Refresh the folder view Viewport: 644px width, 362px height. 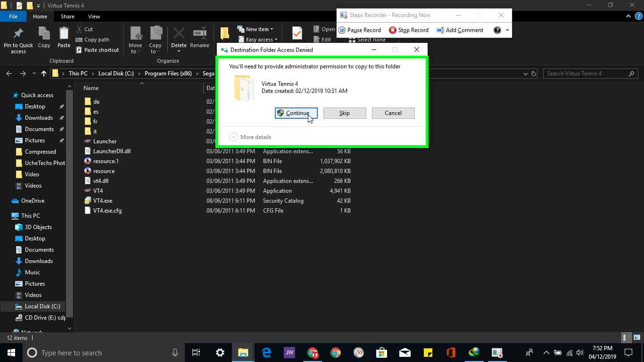[534, 74]
